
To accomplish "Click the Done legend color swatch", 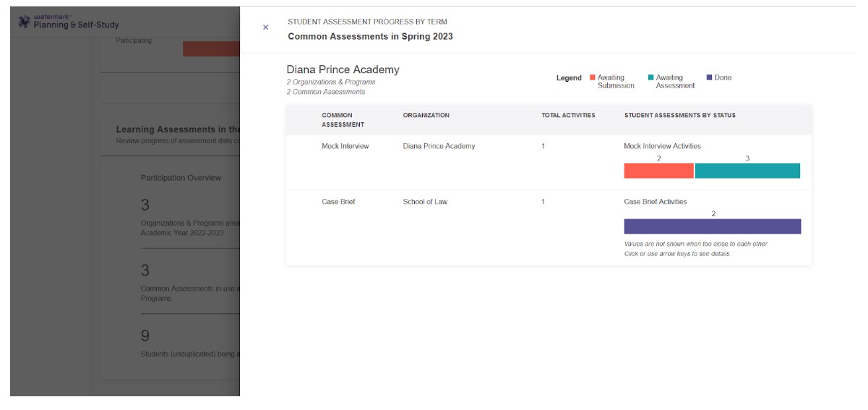I will 710,77.
